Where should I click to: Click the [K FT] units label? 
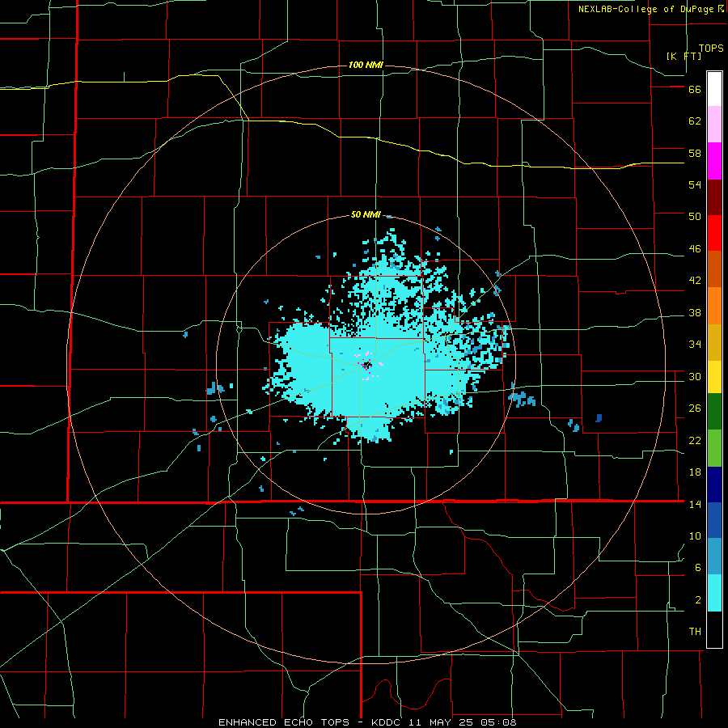tap(684, 56)
